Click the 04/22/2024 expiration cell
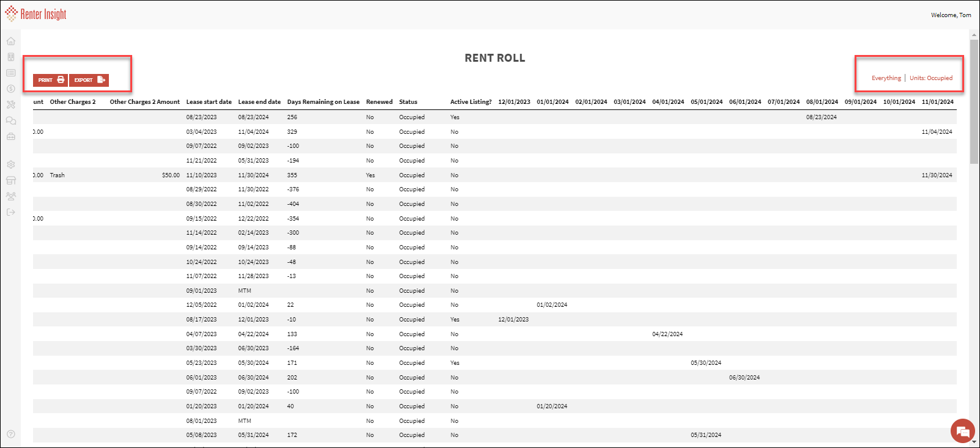 667,334
